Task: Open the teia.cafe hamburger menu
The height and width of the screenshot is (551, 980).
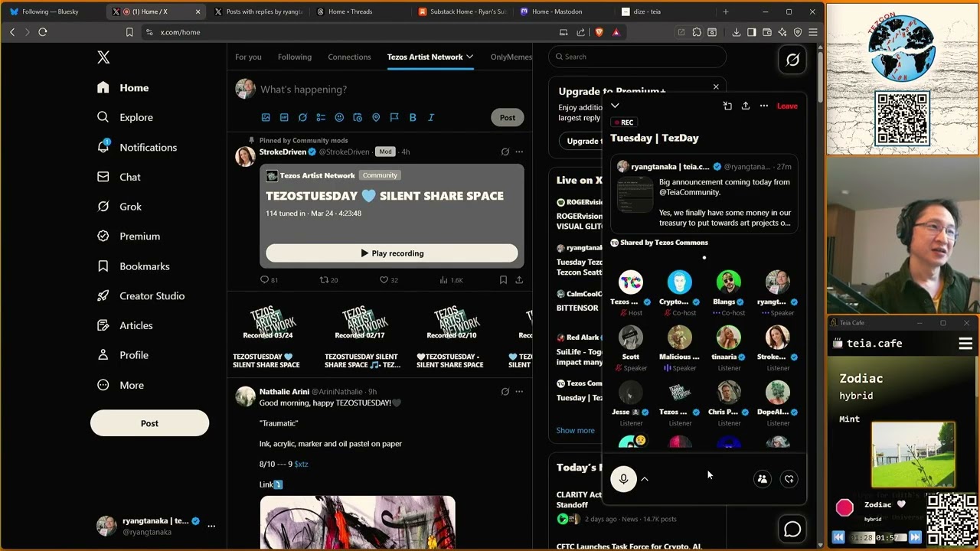Action: (x=965, y=344)
